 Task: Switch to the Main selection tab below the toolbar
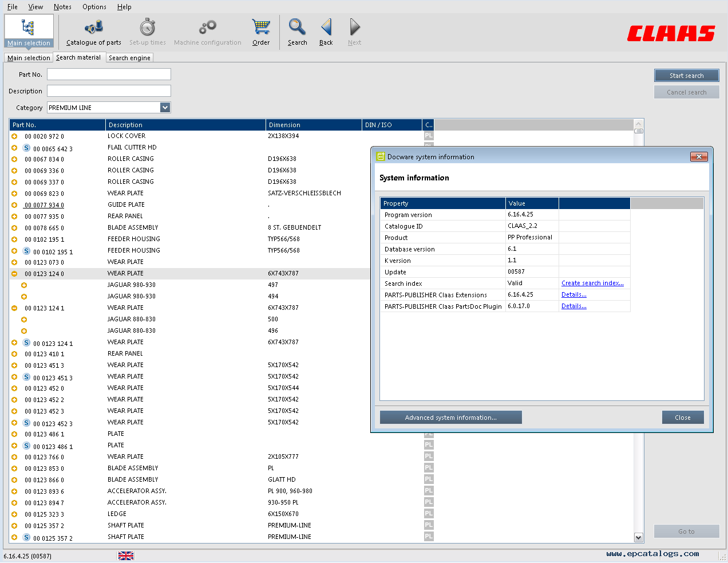[x=29, y=58]
